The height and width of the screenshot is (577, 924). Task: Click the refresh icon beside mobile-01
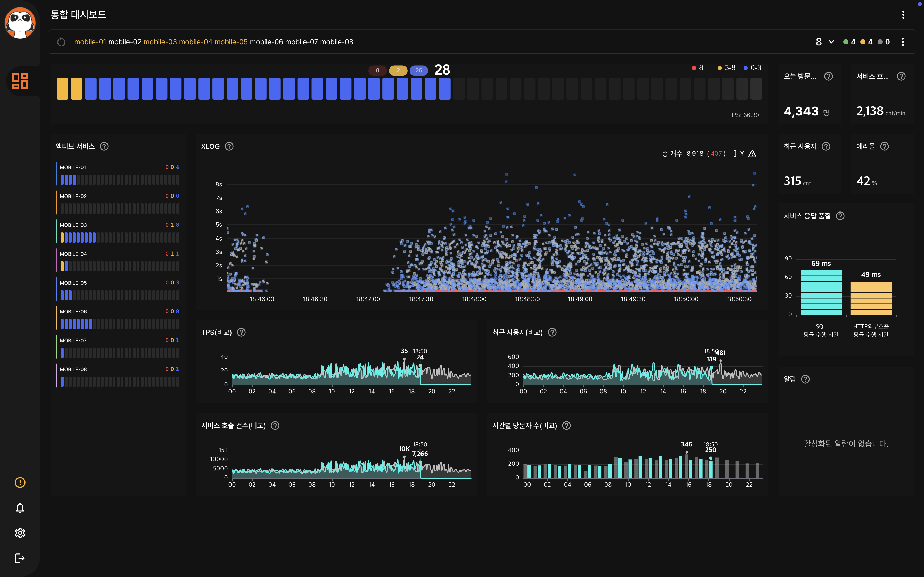click(x=61, y=42)
